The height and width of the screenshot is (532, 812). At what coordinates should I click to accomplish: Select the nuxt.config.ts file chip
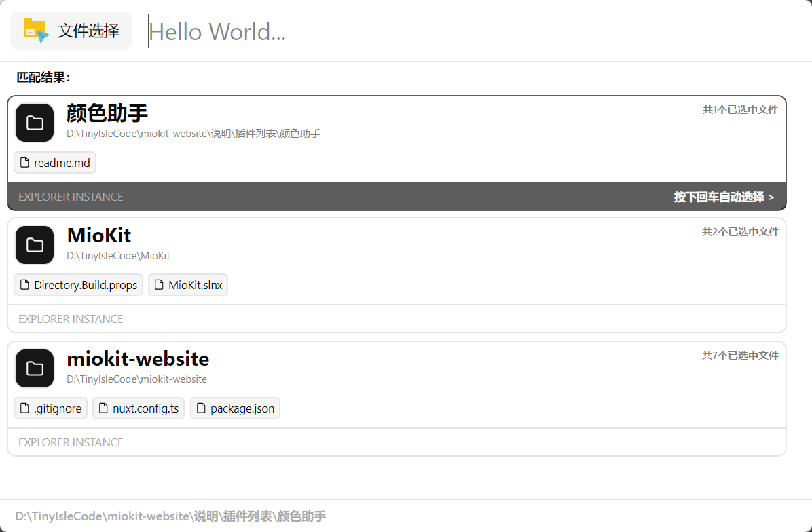139,408
